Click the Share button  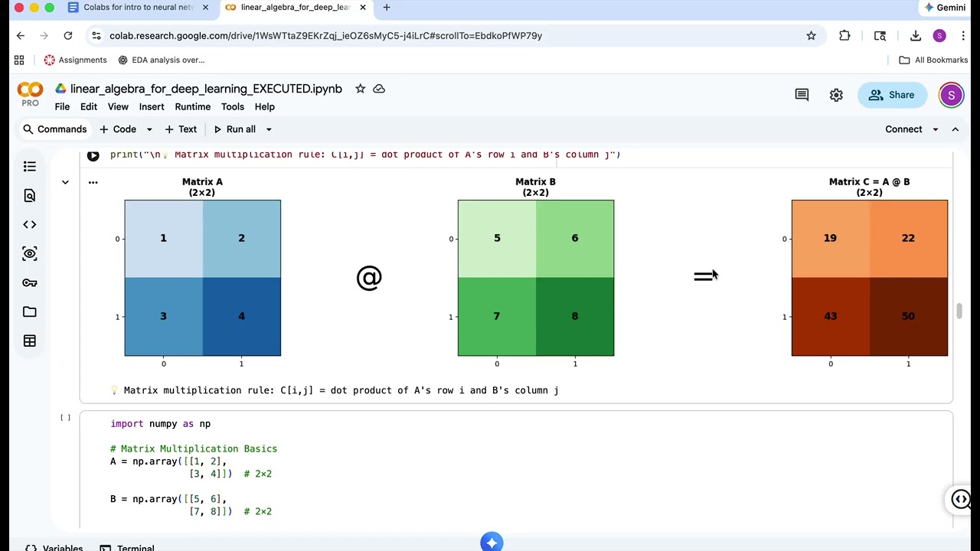pyautogui.click(x=893, y=95)
